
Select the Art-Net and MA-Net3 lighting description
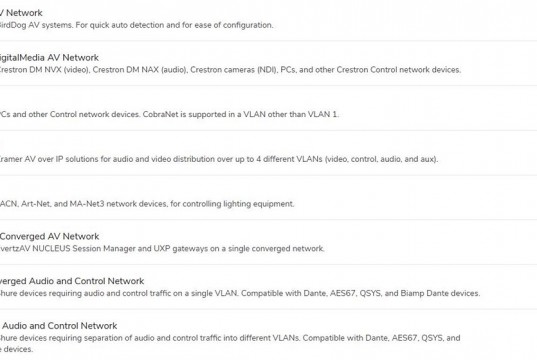[147, 204]
